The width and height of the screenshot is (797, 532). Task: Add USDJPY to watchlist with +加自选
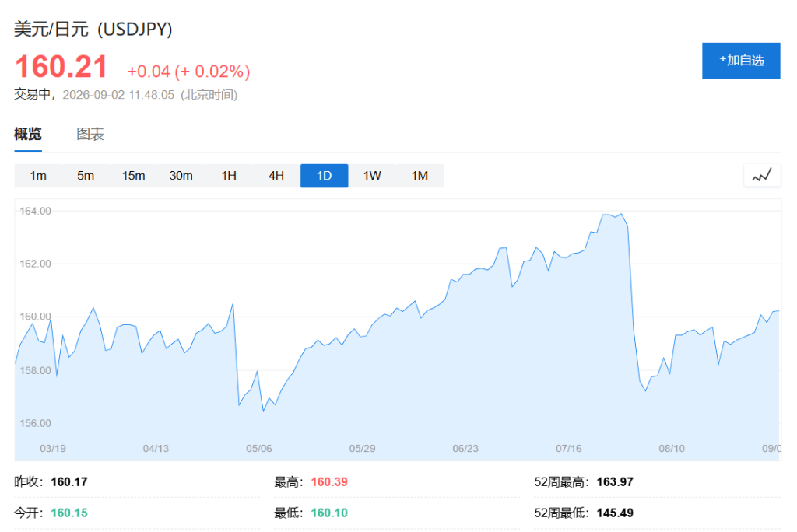click(x=741, y=61)
